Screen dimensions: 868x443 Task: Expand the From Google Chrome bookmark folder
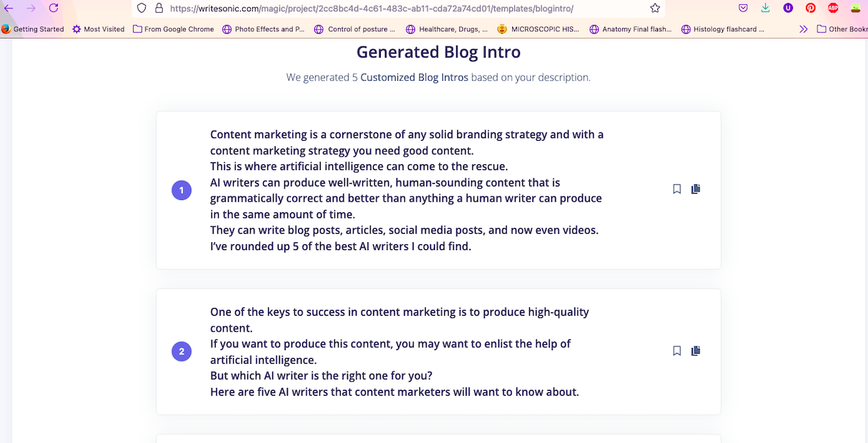[174, 29]
